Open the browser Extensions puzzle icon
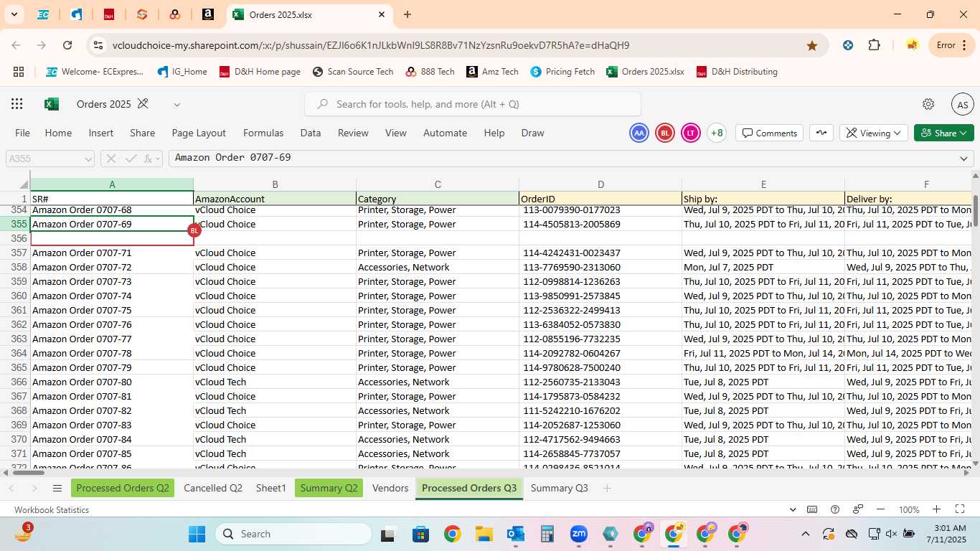This screenshot has width=980, height=551. coord(874,45)
